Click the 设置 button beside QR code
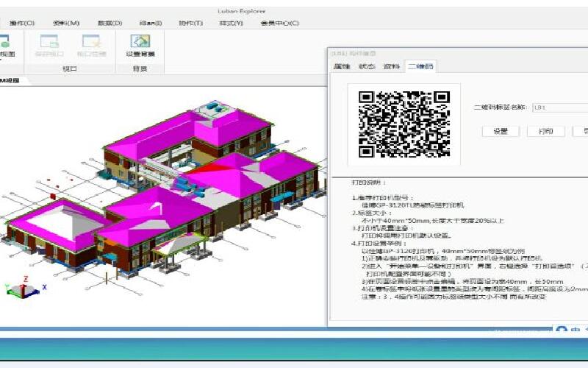This screenshot has height=368, width=588. click(x=501, y=131)
